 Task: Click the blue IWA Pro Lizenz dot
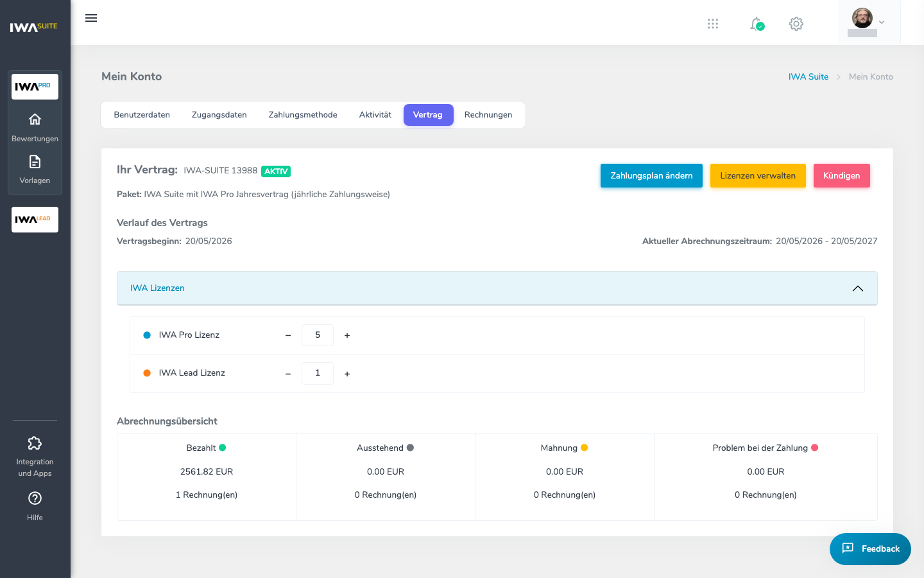147,335
